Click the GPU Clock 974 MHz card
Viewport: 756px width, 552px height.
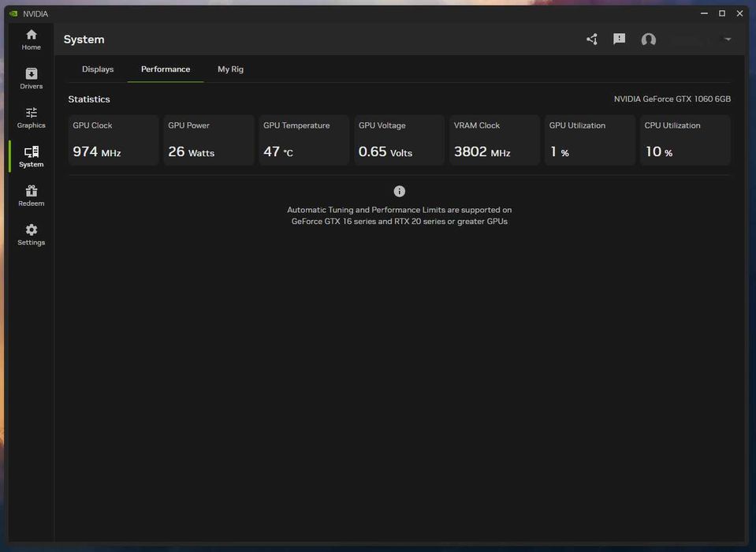(114, 140)
